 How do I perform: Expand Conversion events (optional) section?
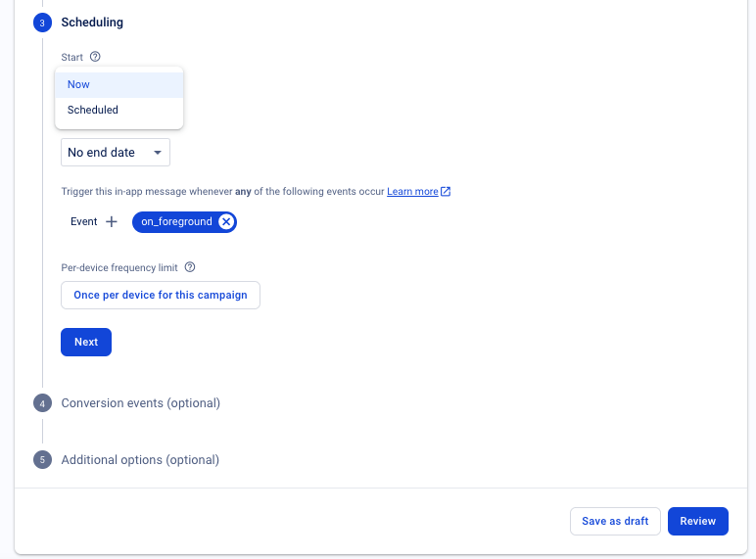pos(140,403)
